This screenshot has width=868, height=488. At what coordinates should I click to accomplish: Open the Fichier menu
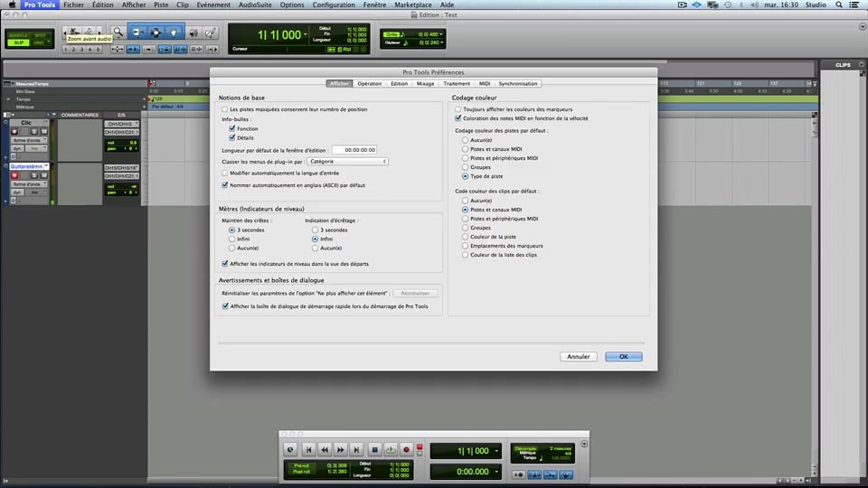click(73, 5)
